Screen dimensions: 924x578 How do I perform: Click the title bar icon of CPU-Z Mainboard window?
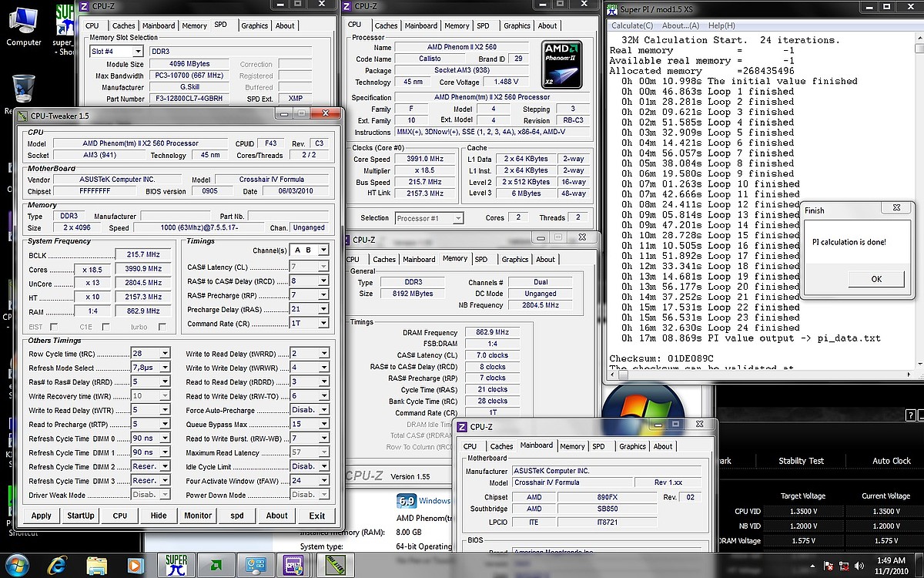(x=462, y=427)
